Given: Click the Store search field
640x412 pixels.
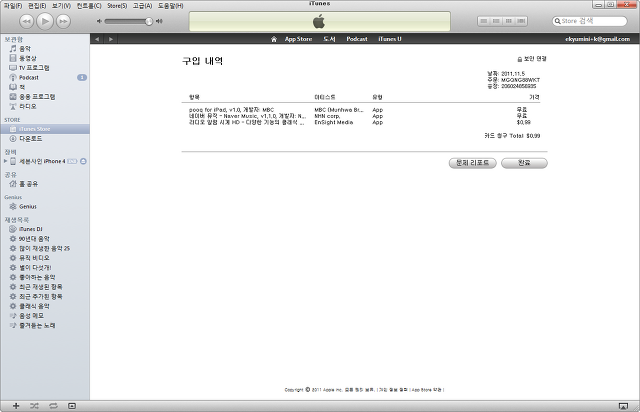Looking at the screenshot, I should point(589,21).
